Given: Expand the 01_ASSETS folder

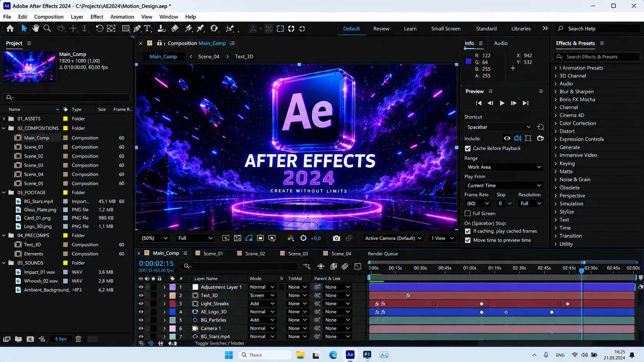Looking at the screenshot, I should [x=4, y=119].
